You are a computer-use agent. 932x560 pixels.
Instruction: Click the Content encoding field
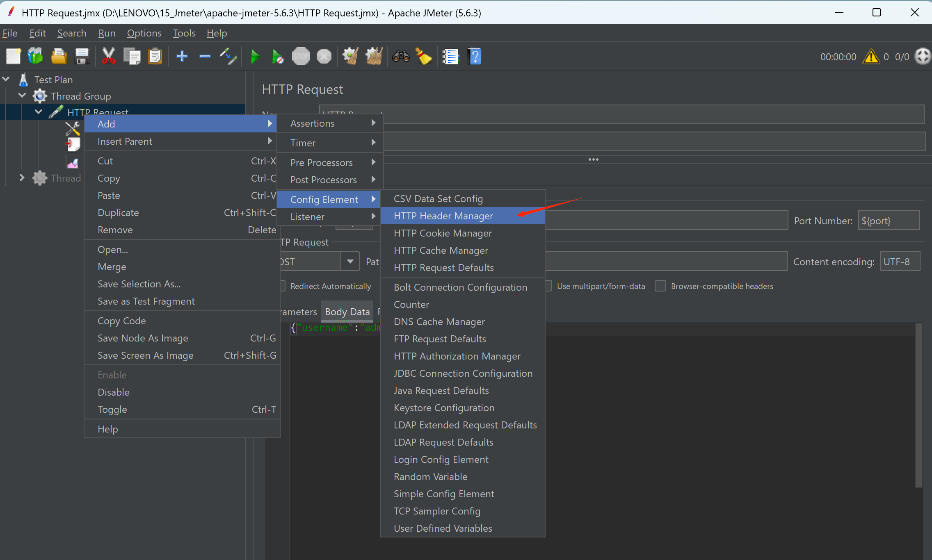900,262
